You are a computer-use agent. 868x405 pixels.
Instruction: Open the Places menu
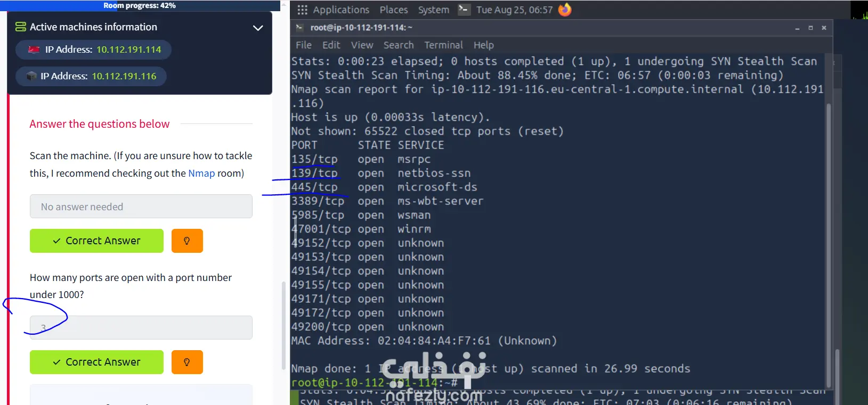394,10
